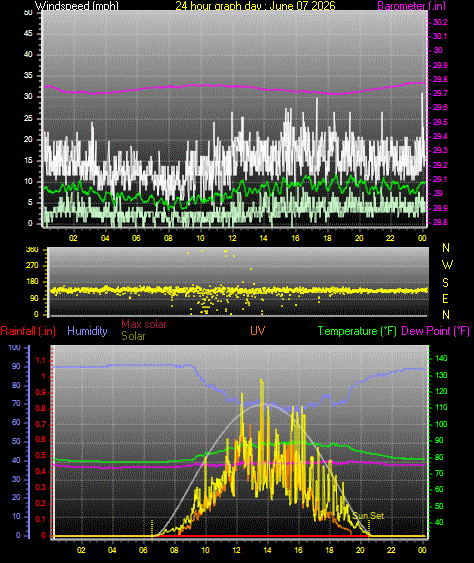Click the '29.5' barometer axis value
The height and width of the screenshot is (563, 474).
coord(440,122)
